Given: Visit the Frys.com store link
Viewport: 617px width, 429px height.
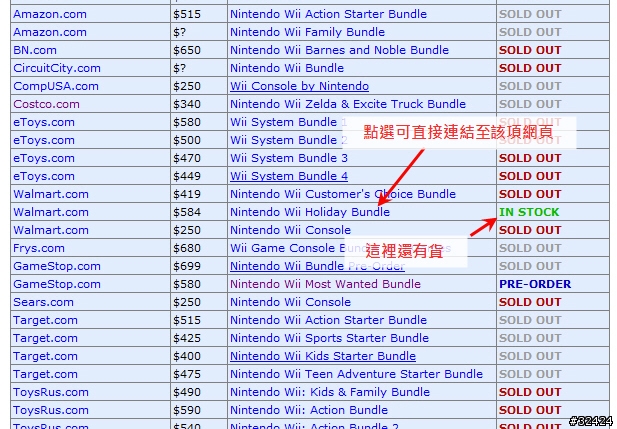Looking at the screenshot, I should point(39,248).
